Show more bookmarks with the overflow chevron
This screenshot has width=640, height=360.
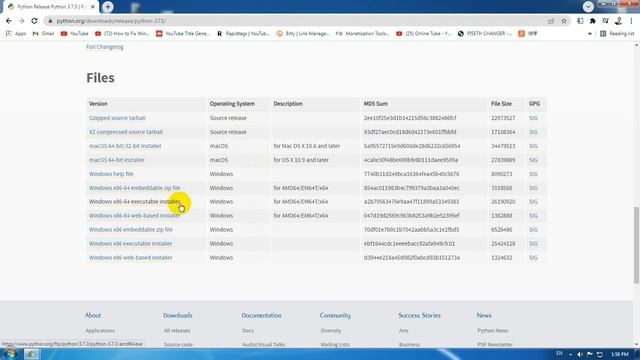pos(589,33)
